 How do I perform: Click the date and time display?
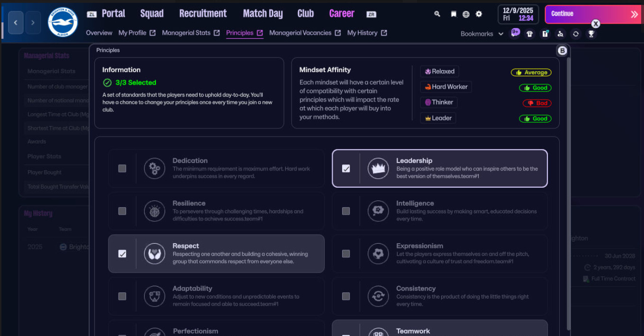point(518,14)
